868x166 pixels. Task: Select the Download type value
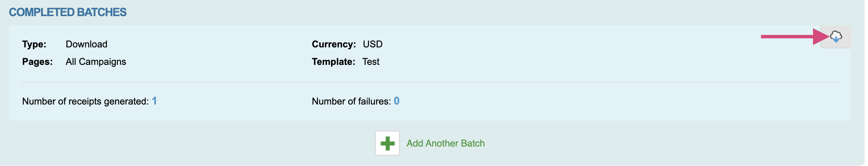pos(87,44)
